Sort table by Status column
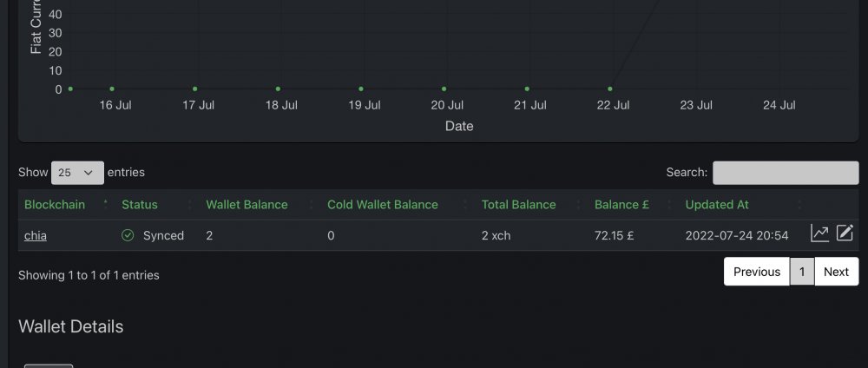The image size is (868, 368). (x=140, y=205)
